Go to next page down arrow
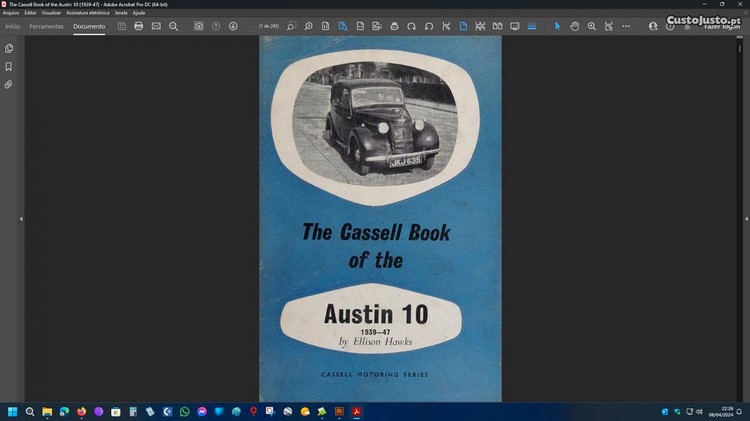This screenshot has height=421, width=750. tap(233, 26)
